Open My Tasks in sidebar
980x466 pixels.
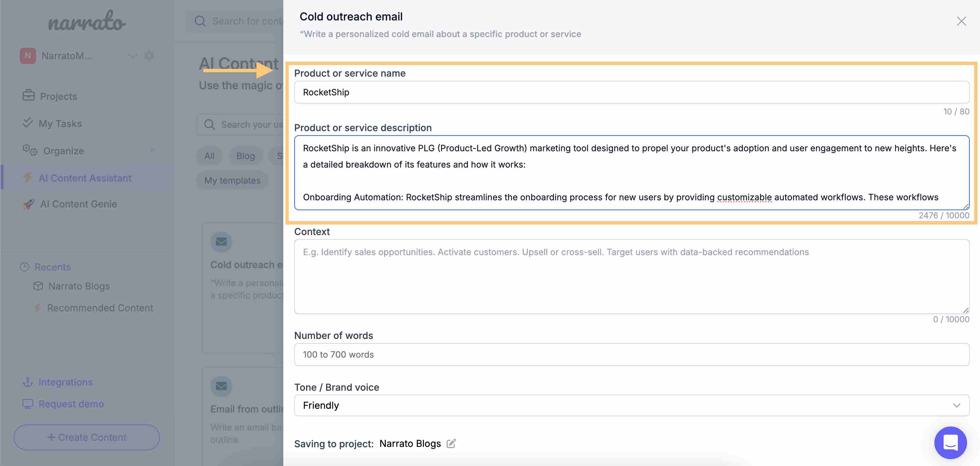[x=60, y=123]
